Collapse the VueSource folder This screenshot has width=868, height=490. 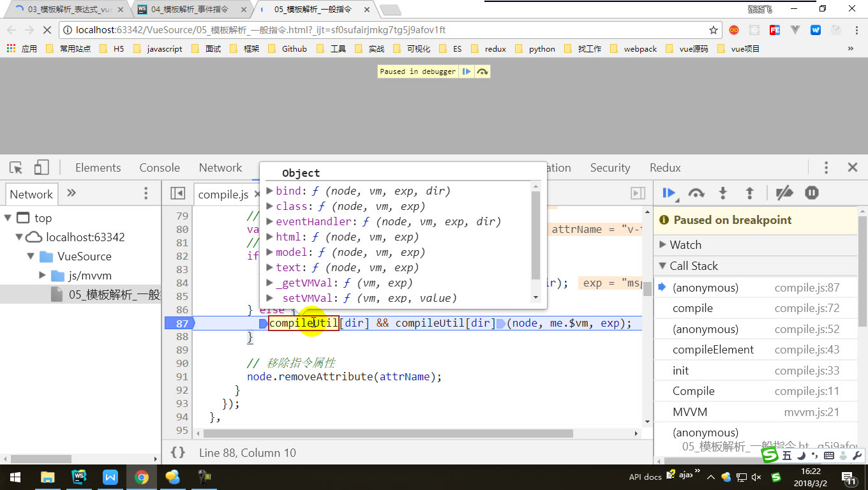coord(31,256)
